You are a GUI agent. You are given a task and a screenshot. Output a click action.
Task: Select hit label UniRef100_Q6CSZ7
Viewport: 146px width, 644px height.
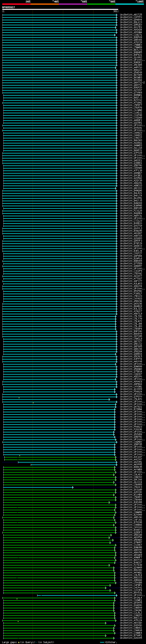click(131, 341)
